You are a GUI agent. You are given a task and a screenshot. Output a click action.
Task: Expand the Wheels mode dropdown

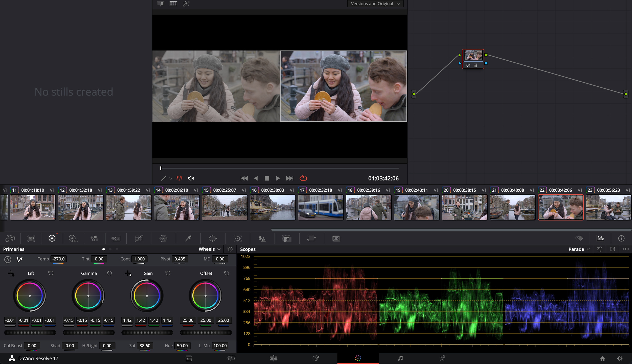pyautogui.click(x=209, y=249)
